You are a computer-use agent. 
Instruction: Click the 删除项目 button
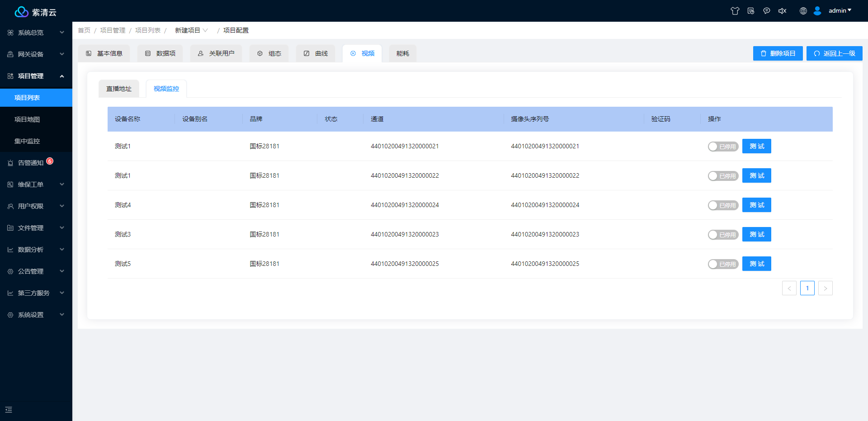click(778, 53)
